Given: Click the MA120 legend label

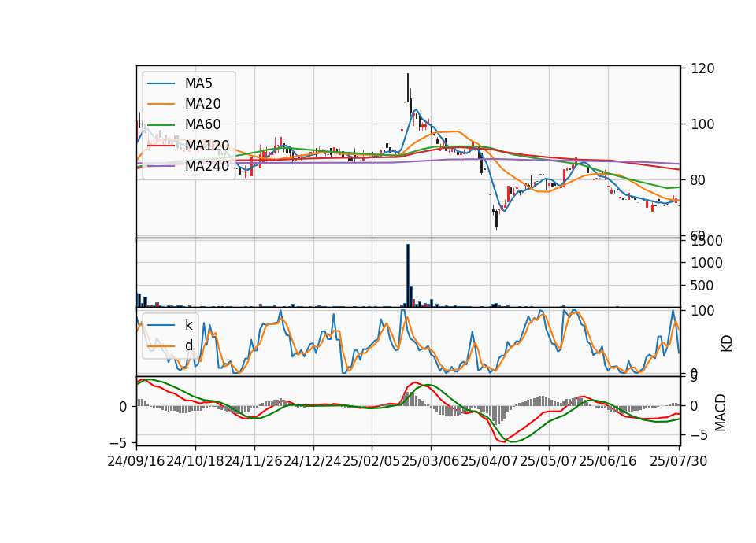Looking at the screenshot, I should [x=207, y=145].
